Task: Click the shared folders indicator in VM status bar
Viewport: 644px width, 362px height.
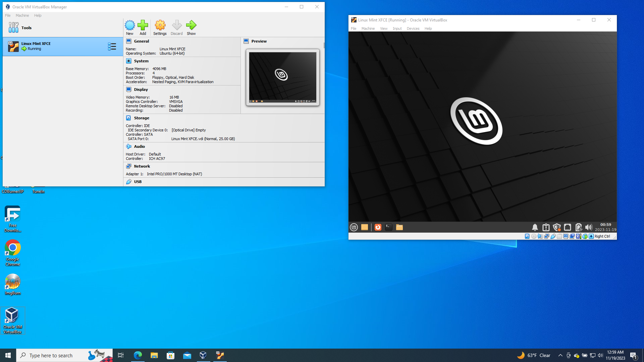Action: coord(559,236)
